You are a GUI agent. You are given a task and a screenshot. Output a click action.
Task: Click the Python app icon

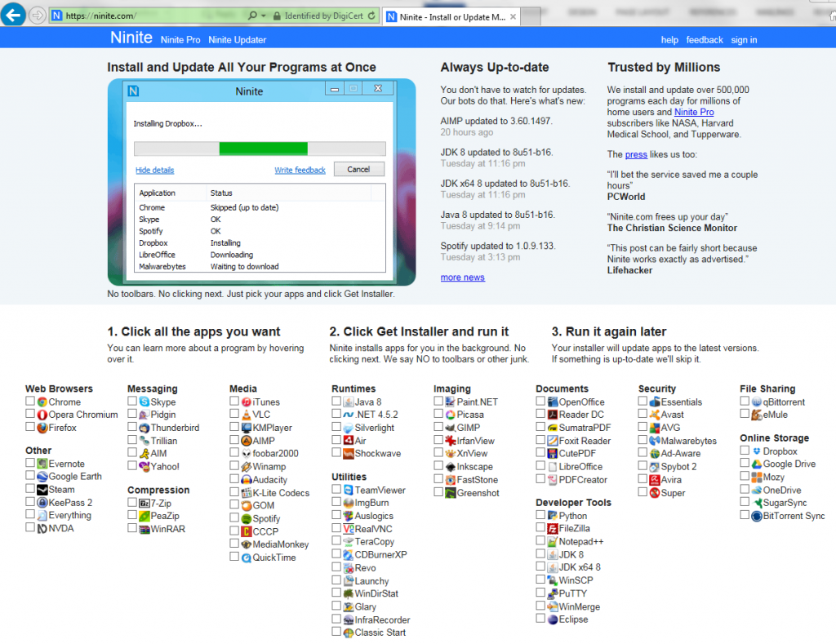click(553, 516)
